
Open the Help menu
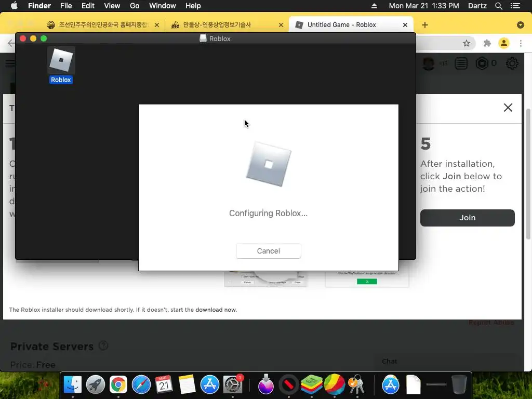(193, 6)
